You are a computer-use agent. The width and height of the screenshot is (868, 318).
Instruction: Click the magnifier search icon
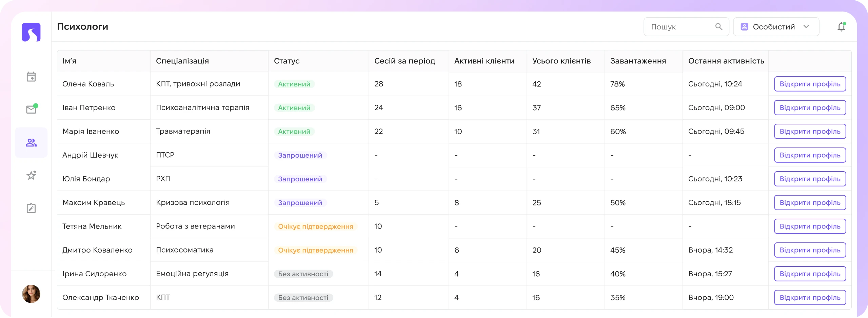(x=719, y=26)
